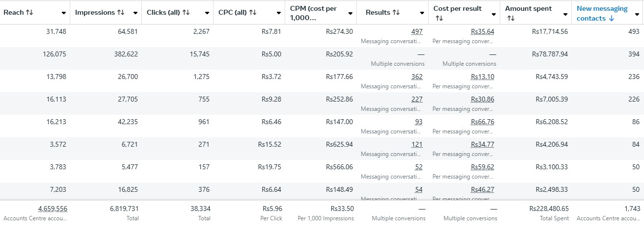This screenshot has width=644, height=236.
Task: Expand the Impressions column dropdown arrow
Action: click(x=135, y=13)
